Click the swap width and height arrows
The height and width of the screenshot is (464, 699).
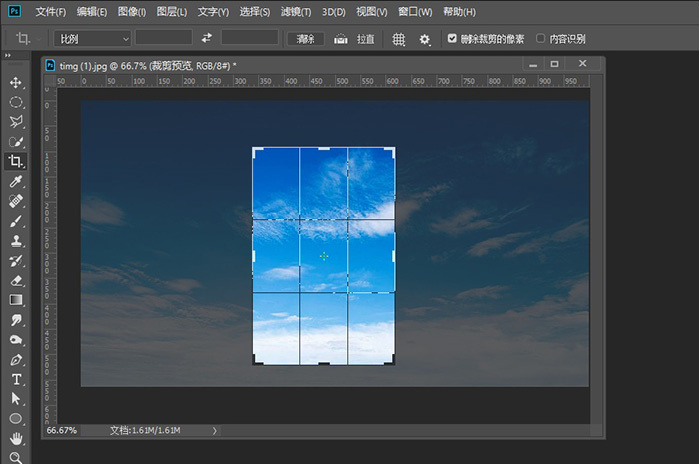click(207, 38)
